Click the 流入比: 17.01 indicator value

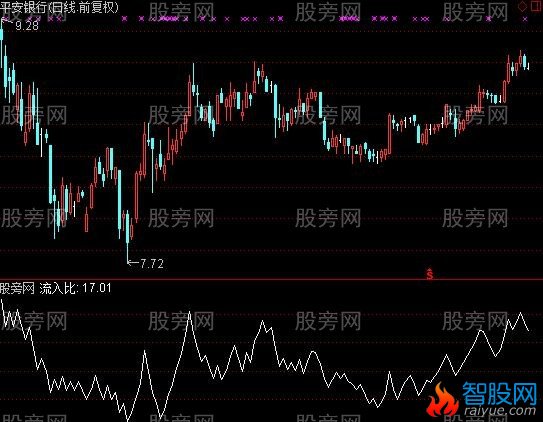75,288
